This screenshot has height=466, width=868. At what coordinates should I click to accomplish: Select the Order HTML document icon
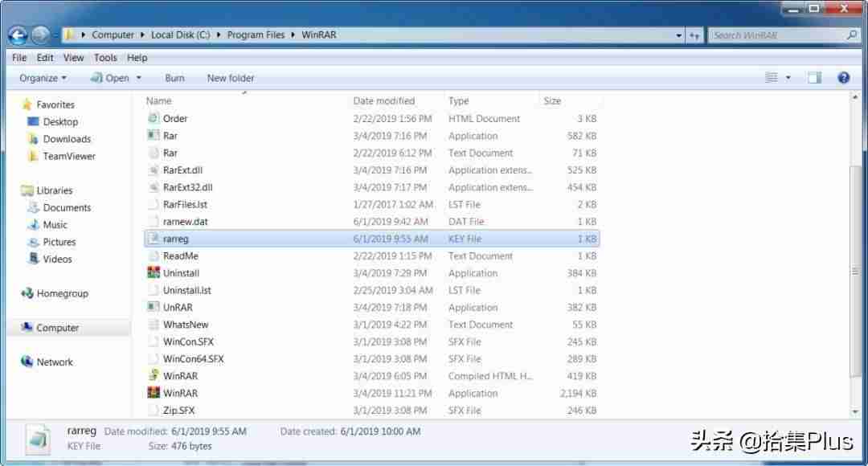tap(154, 118)
